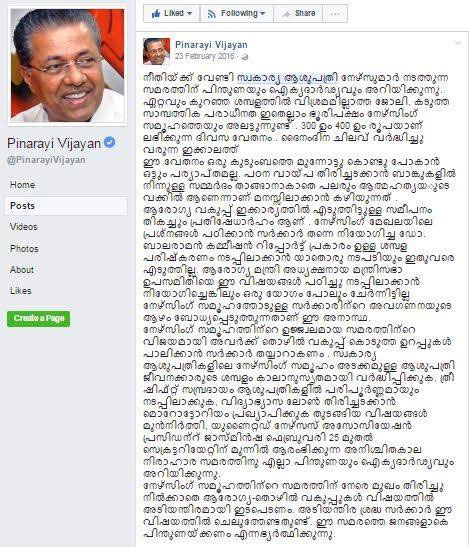Click the Pinarayi Vijayan author name on the post
The image size is (469, 547).
211,45
